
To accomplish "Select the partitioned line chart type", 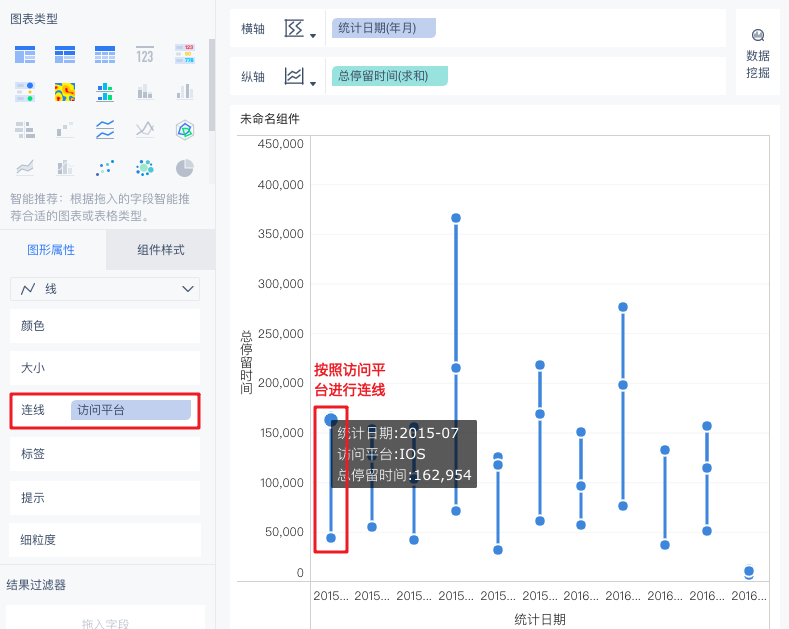I will 105,130.
